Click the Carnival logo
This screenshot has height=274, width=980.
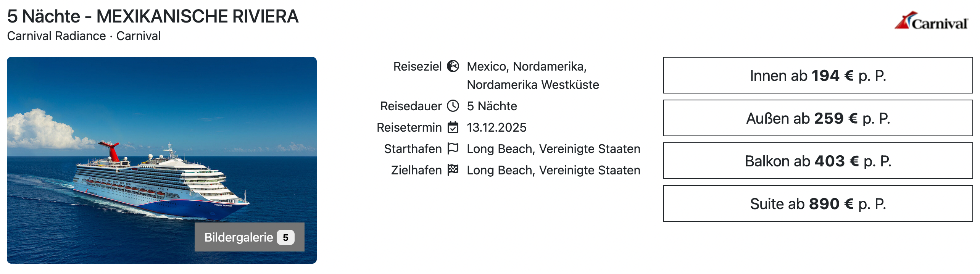click(x=931, y=21)
